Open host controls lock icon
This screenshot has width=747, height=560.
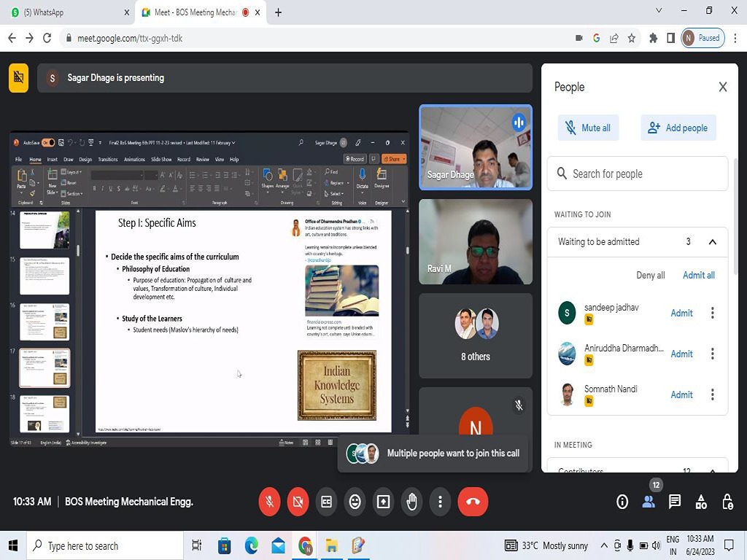(x=727, y=502)
